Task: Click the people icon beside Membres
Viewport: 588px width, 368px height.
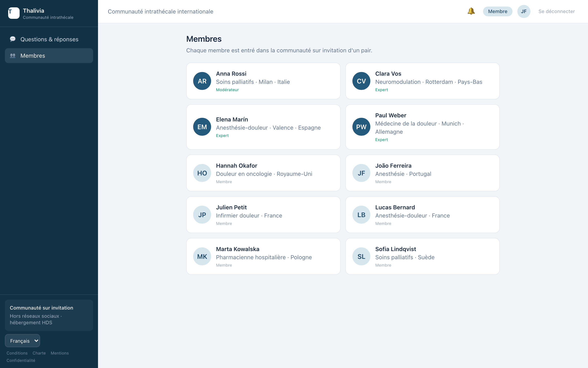Action: click(13, 56)
